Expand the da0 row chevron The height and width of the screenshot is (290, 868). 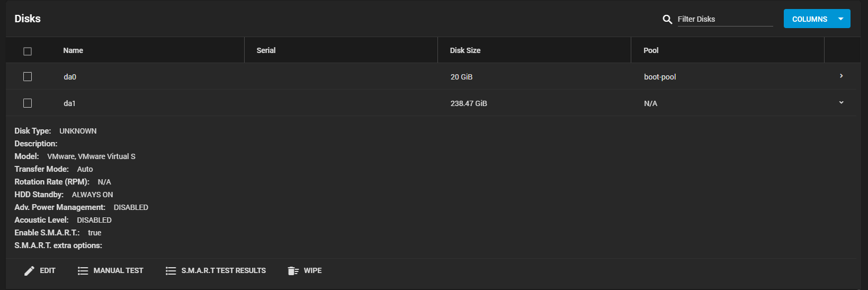841,76
